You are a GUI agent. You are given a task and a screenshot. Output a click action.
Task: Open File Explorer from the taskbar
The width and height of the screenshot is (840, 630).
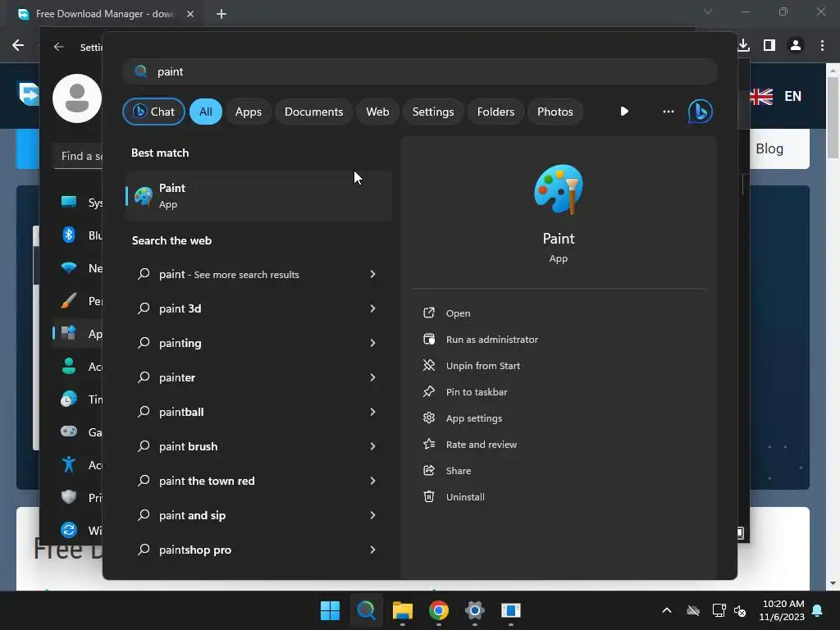pos(402,610)
